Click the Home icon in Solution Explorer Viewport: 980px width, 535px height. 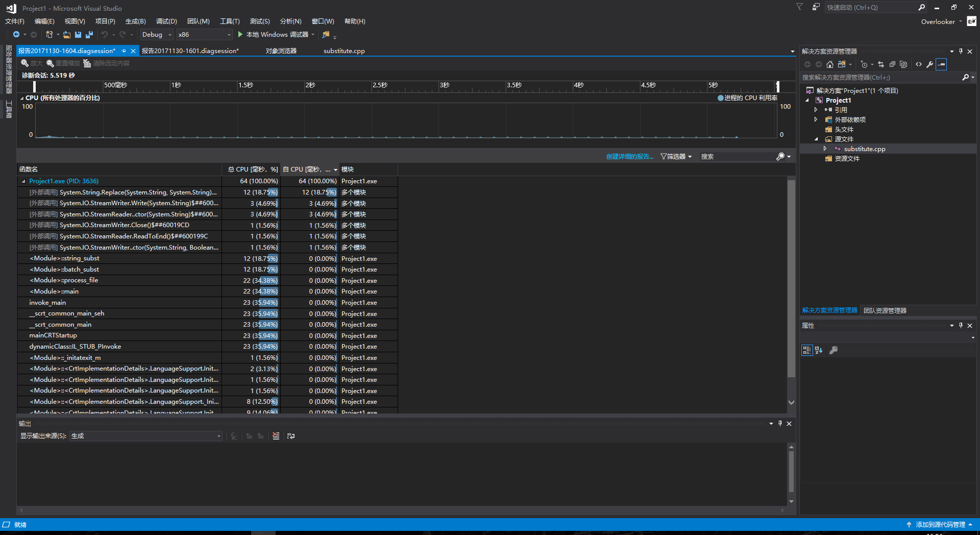(830, 64)
